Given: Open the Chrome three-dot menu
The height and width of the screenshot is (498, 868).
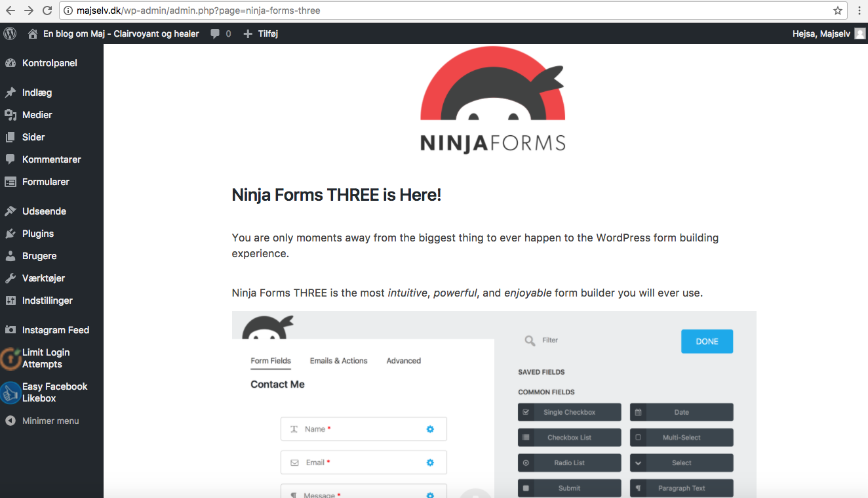Looking at the screenshot, I should point(859,10).
